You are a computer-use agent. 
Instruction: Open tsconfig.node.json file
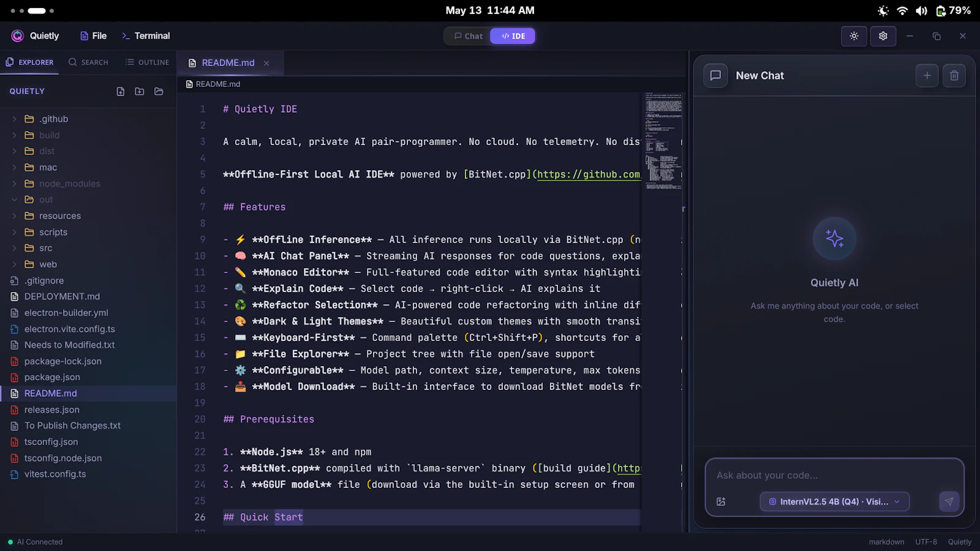click(88, 458)
